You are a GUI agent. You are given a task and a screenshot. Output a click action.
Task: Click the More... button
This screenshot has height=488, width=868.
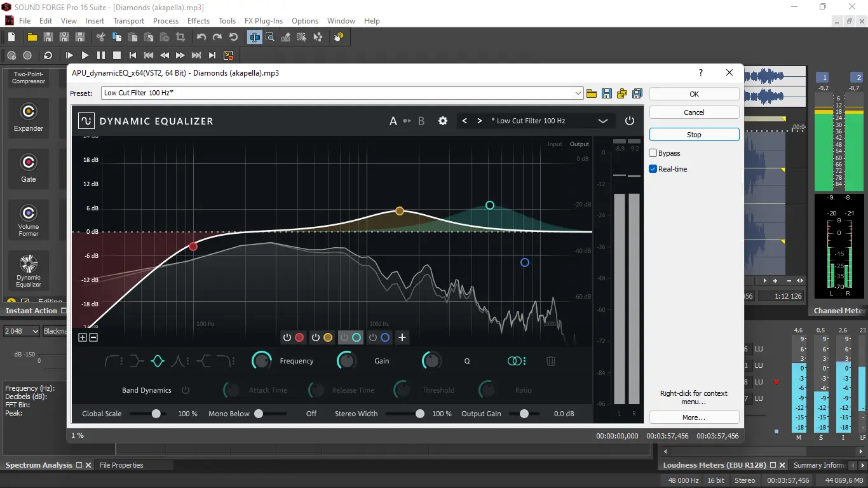[x=694, y=417]
